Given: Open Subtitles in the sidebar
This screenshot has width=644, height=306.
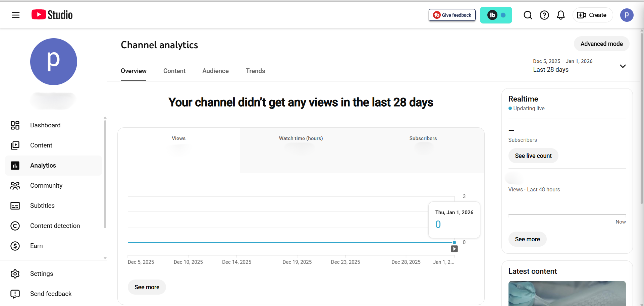Looking at the screenshot, I should (x=54, y=206).
